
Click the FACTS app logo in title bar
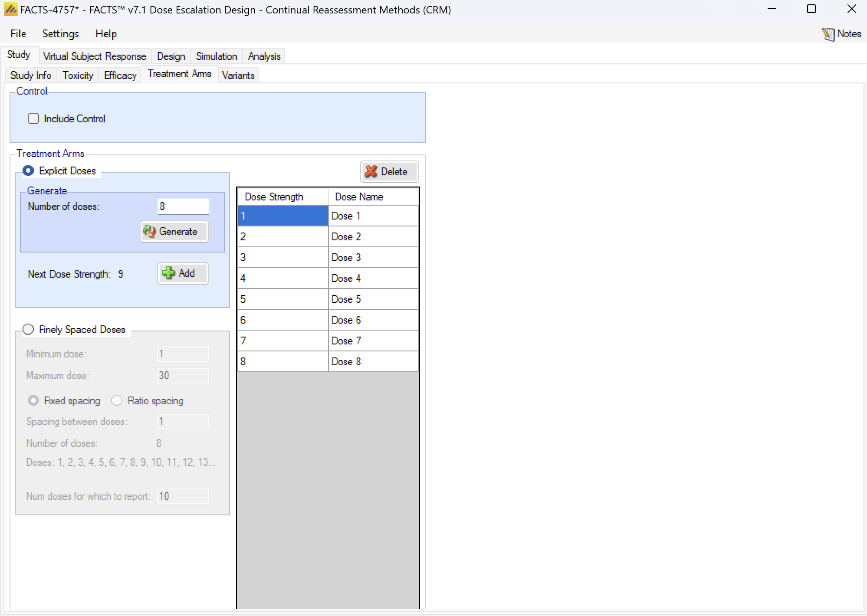[x=10, y=9]
